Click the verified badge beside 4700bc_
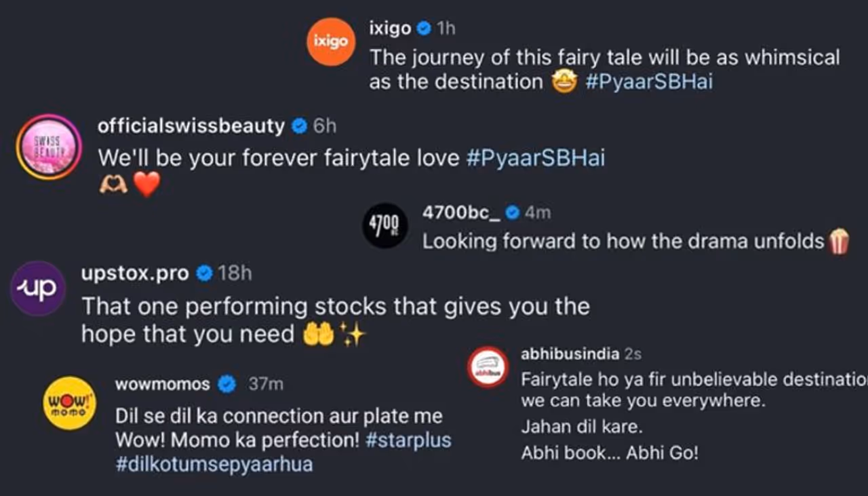 click(513, 213)
